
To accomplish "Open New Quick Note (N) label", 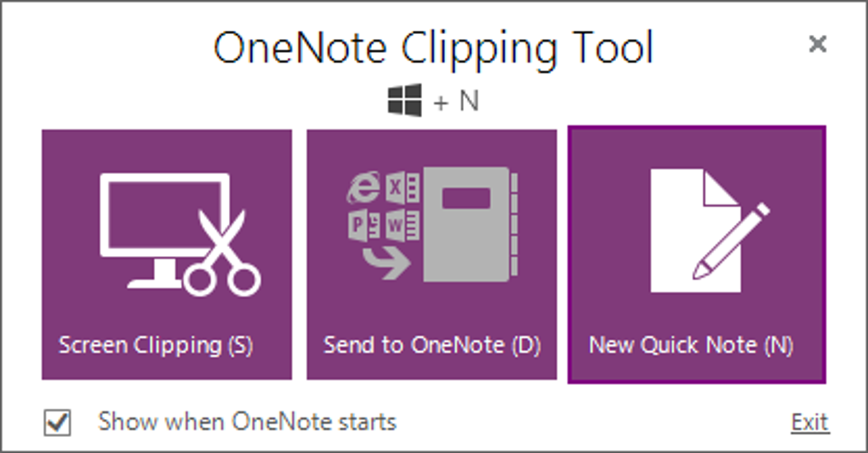I will pyautogui.click(x=691, y=346).
